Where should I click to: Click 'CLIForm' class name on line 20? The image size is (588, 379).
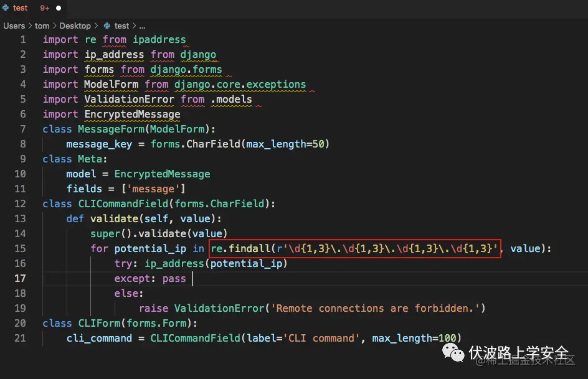(x=99, y=324)
